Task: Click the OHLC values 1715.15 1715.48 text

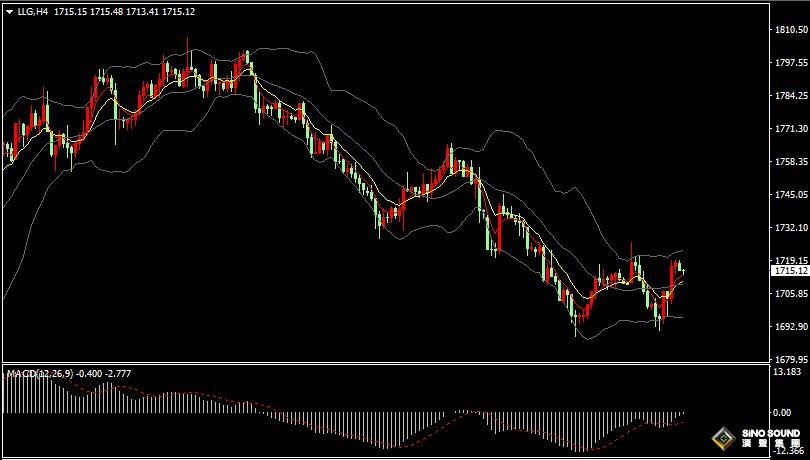Action: tap(88, 11)
